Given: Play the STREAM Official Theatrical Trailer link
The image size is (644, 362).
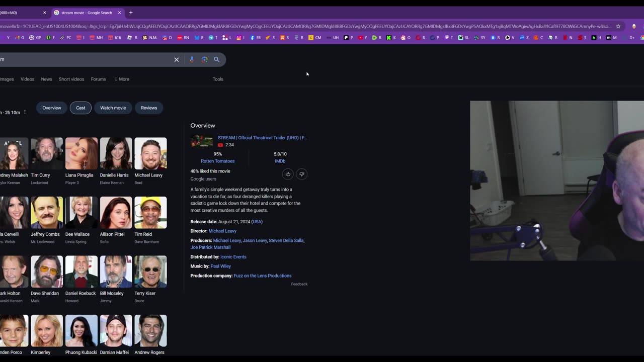Looking at the screenshot, I should [262, 137].
